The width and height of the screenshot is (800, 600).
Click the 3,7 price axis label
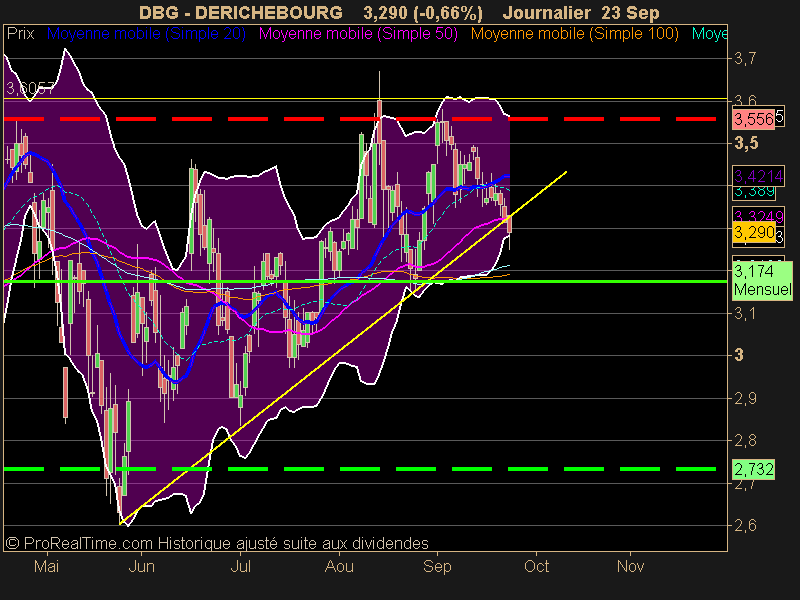tap(745, 59)
